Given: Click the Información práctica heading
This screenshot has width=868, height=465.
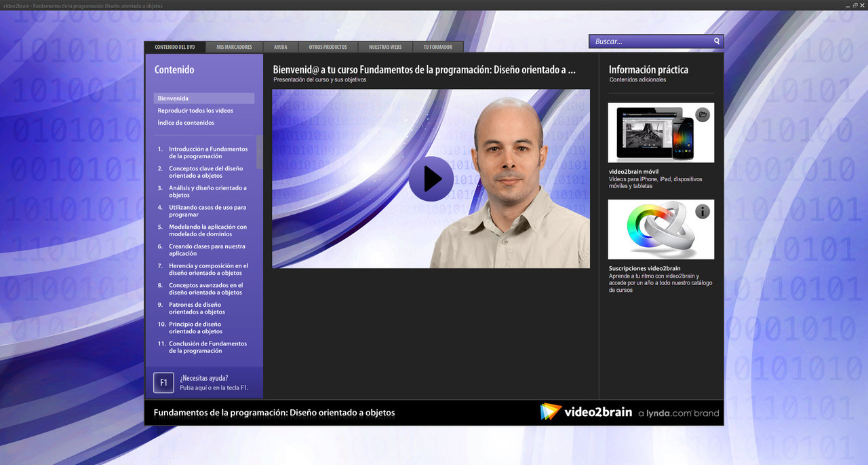Looking at the screenshot, I should (x=648, y=69).
